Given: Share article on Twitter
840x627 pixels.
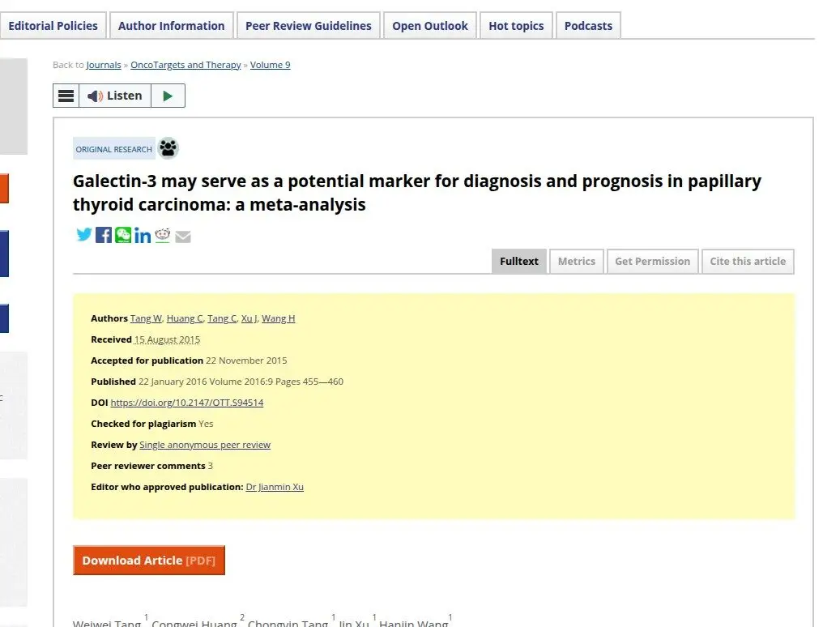Looking at the screenshot, I should [x=84, y=235].
